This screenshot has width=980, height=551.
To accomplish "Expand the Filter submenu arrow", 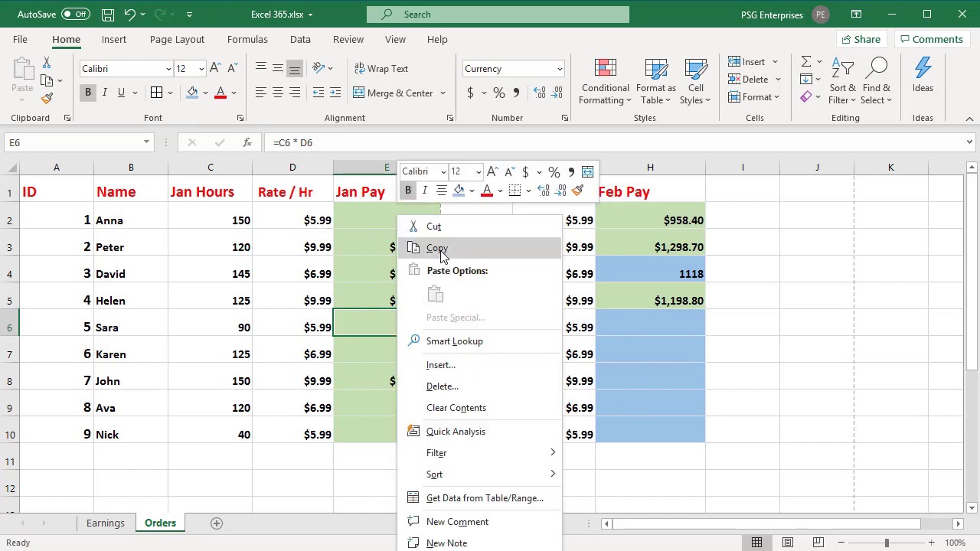I will (553, 452).
